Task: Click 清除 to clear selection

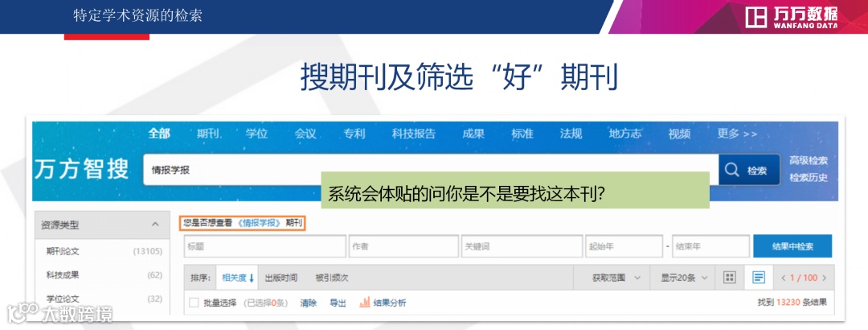Action: [309, 303]
